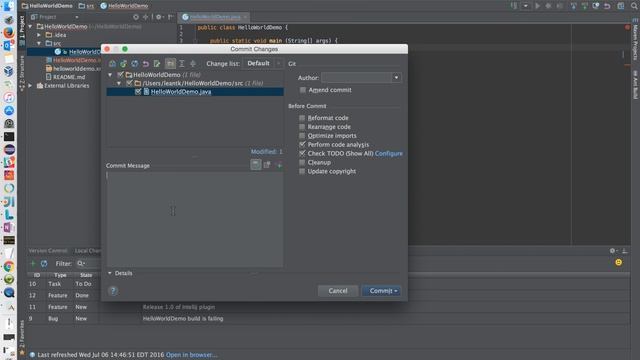Click Project panel gear settings icon

[x=159, y=17]
